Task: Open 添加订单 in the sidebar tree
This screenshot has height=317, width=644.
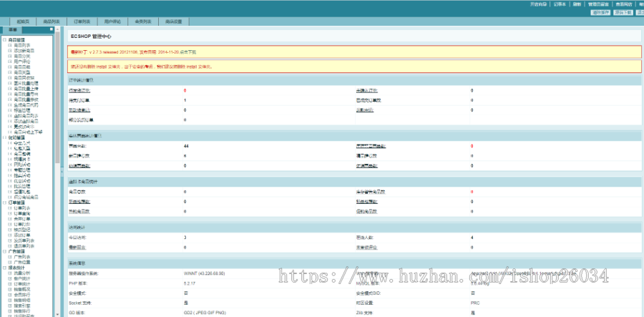Action: 21,235
